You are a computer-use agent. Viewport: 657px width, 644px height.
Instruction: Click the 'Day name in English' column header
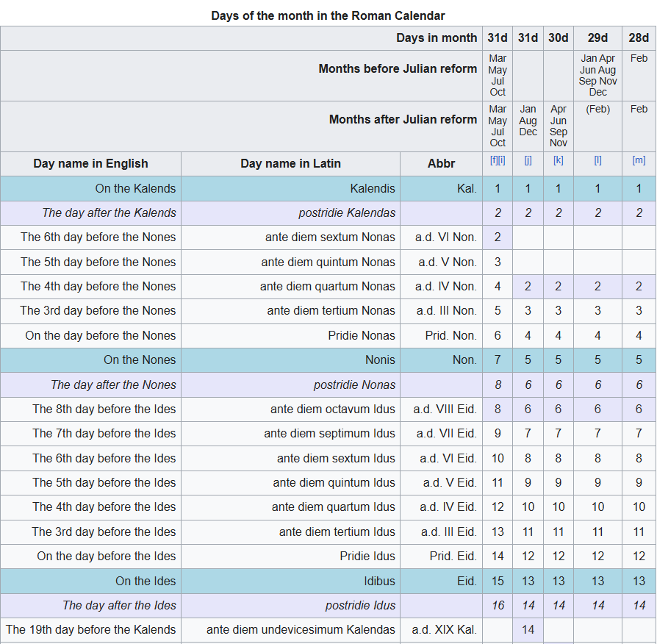tap(90, 163)
